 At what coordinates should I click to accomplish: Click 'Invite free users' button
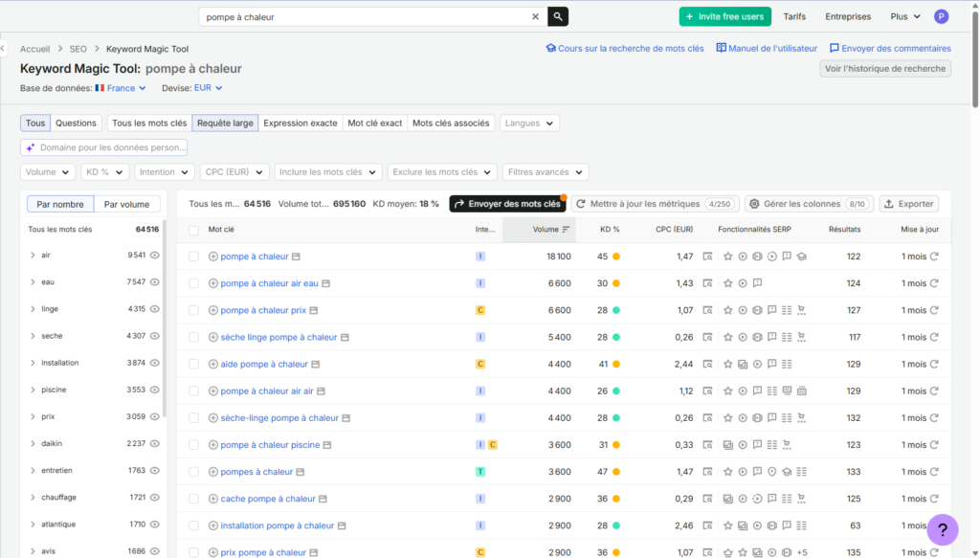pos(725,17)
